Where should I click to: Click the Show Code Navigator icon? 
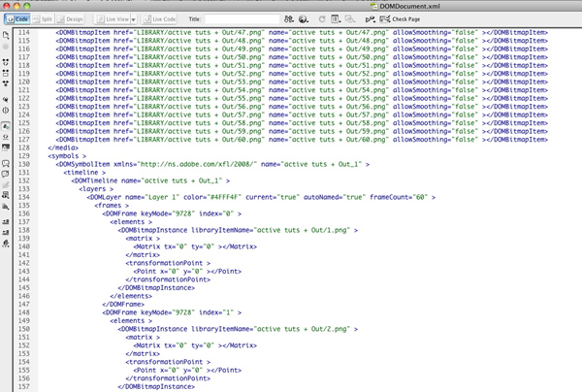coord(6,47)
